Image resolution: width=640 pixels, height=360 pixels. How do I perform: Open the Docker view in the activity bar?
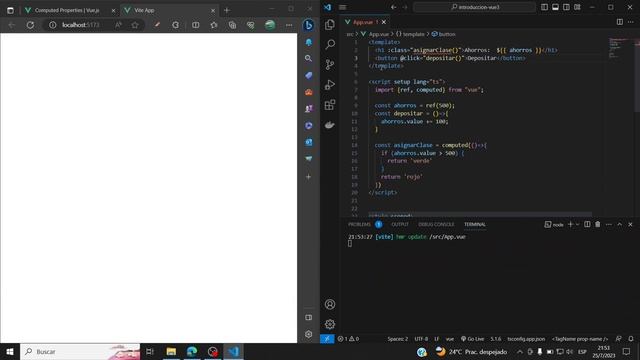point(330,125)
